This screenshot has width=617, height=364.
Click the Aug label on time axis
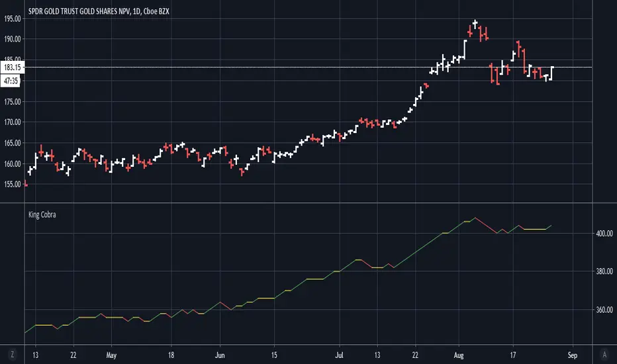pos(459,355)
